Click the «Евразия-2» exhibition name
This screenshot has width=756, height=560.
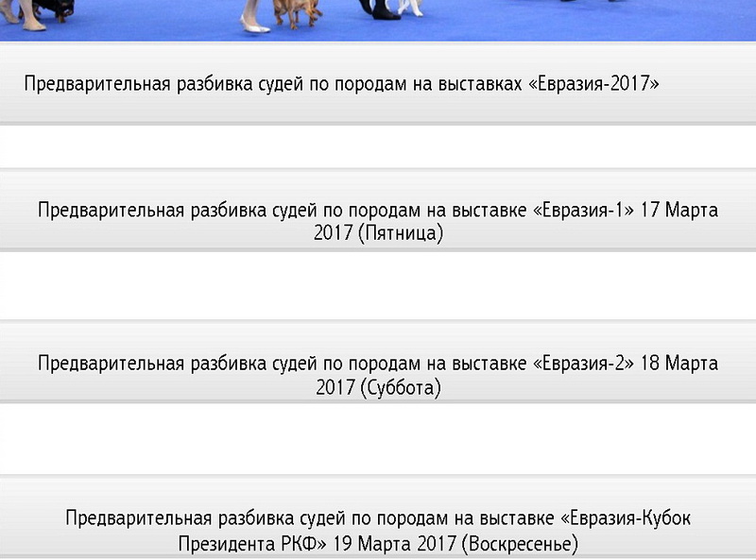point(584,364)
